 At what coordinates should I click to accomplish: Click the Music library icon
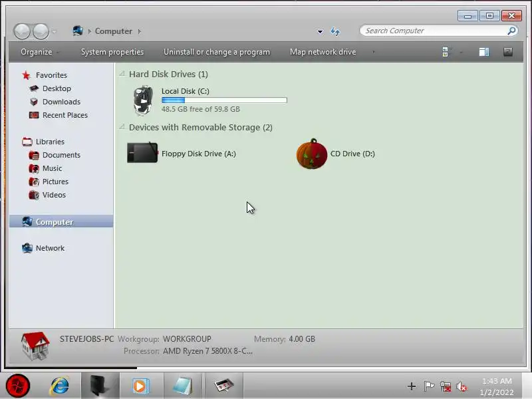click(34, 168)
